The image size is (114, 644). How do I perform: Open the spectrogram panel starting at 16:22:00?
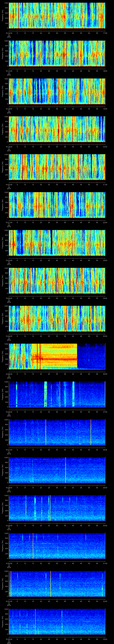coord(57,243)
